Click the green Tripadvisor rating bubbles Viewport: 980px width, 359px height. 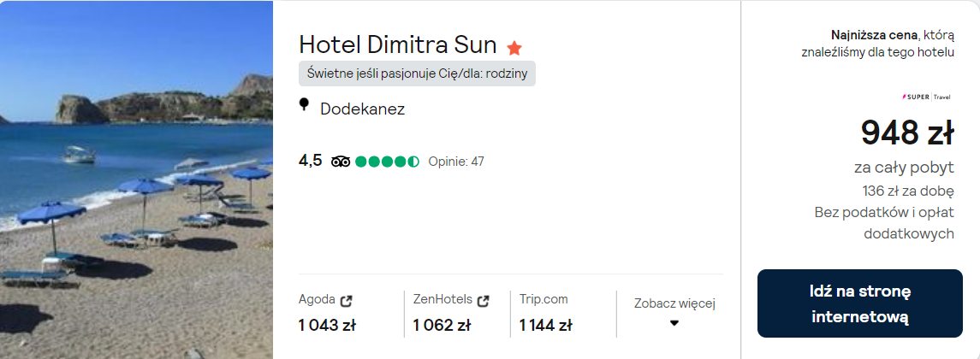[x=387, y=161]
